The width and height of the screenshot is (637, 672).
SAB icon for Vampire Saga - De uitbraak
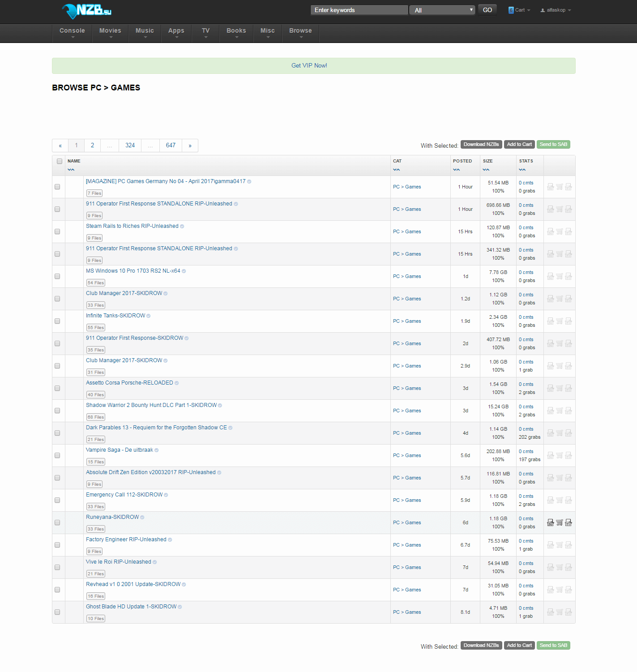(569, 455)
